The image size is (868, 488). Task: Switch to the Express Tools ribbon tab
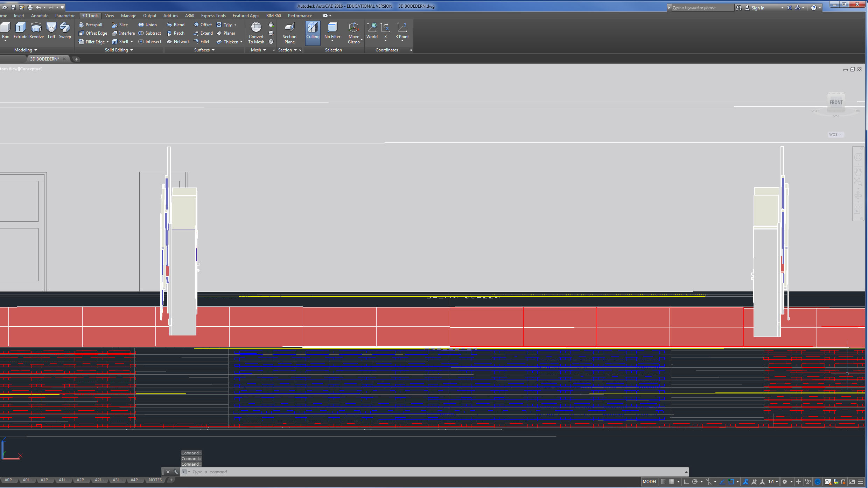pos(213,16)
